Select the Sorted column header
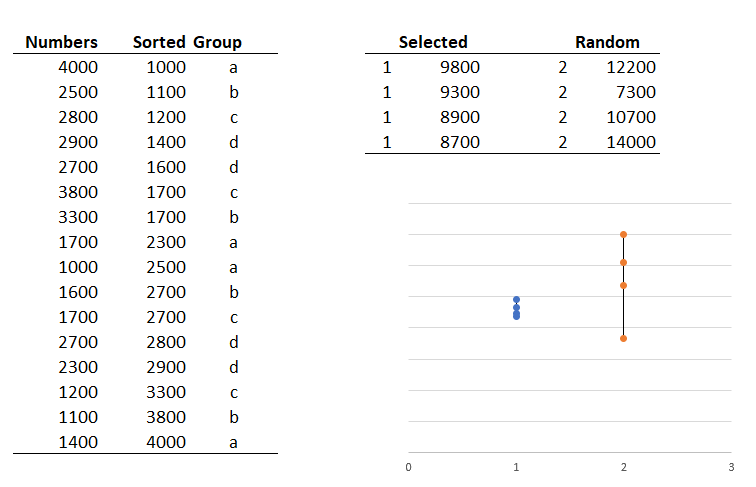This screenshot has width=756, height=487. click(159, 42)
